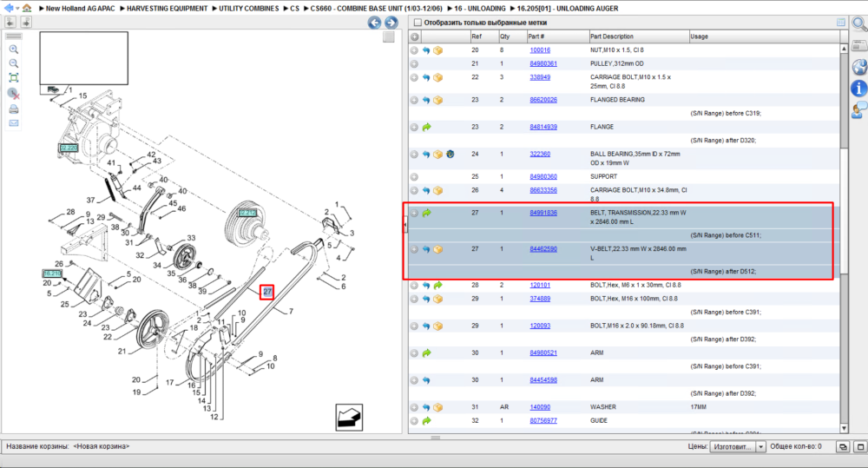The height and width of the screenshot is (468, 868).
Task: Click zoom out magnifier on diagram toolbar
Action: click(x=14, y=63)
